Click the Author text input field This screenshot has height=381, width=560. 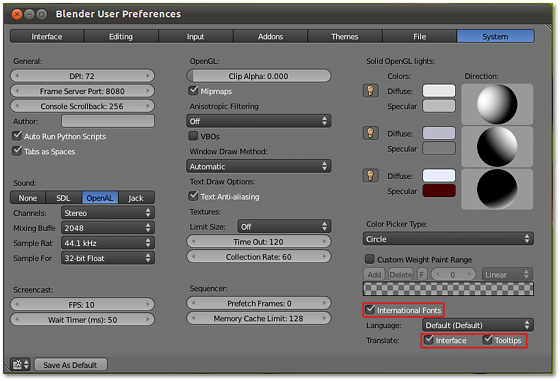tap(108, 121)
